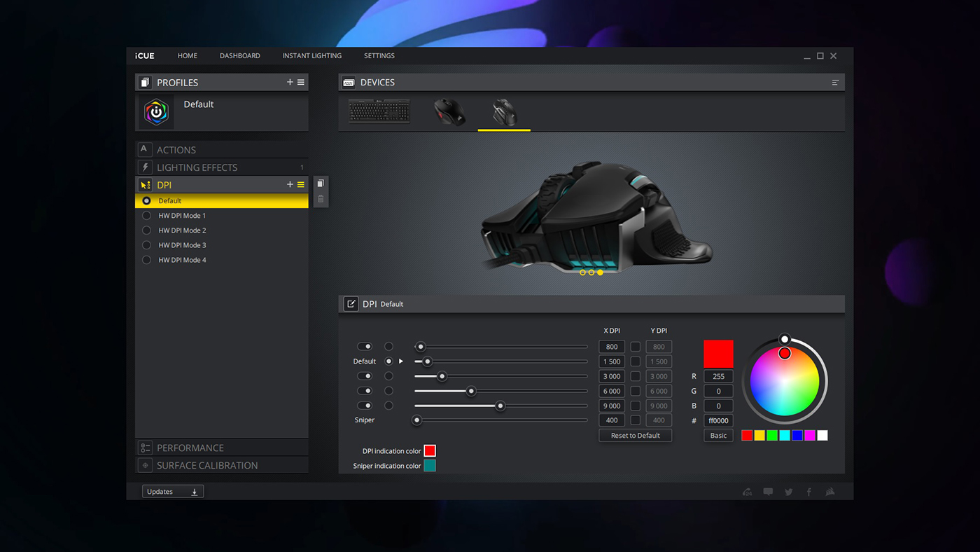The height and width of the screenshot is (552, 980).
Task: Disable the 800 DPI stage toggle
Action: coord(365,347)
